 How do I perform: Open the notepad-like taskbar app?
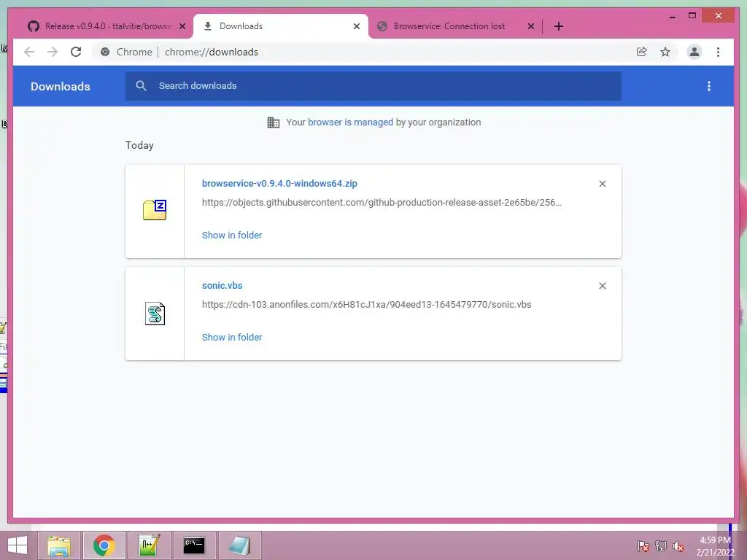tap(239, 545)
